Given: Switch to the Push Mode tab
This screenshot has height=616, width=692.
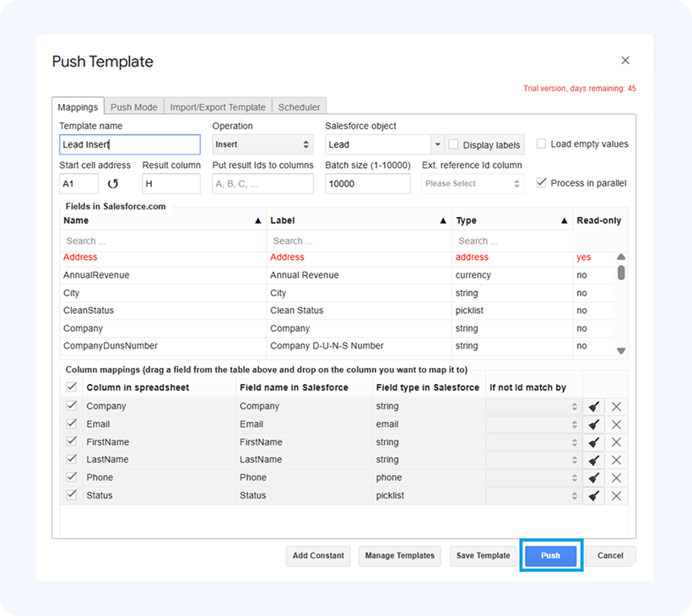Looking at the screenshot, I should 133,107.
